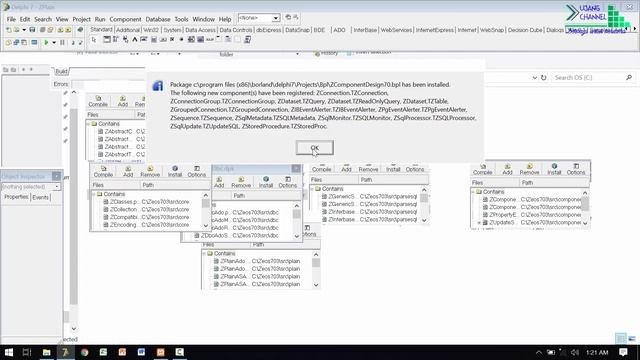Pick the Label (A) component icon

pos(134,40)
